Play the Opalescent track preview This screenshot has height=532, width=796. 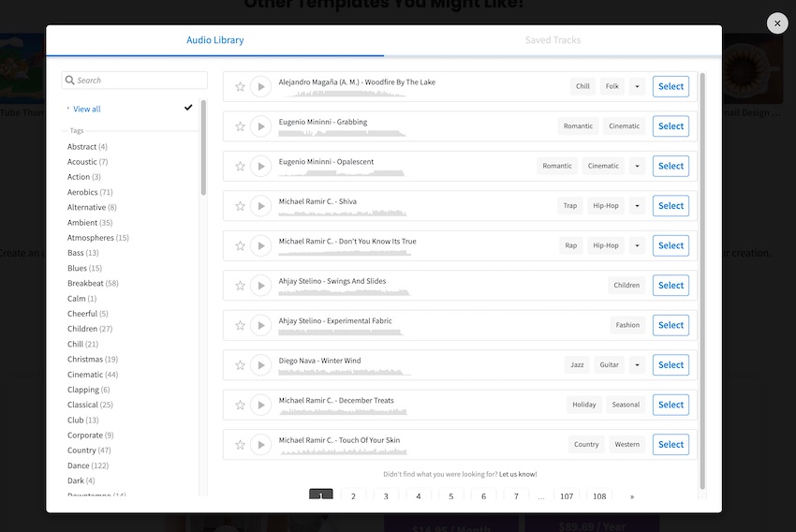261,166
